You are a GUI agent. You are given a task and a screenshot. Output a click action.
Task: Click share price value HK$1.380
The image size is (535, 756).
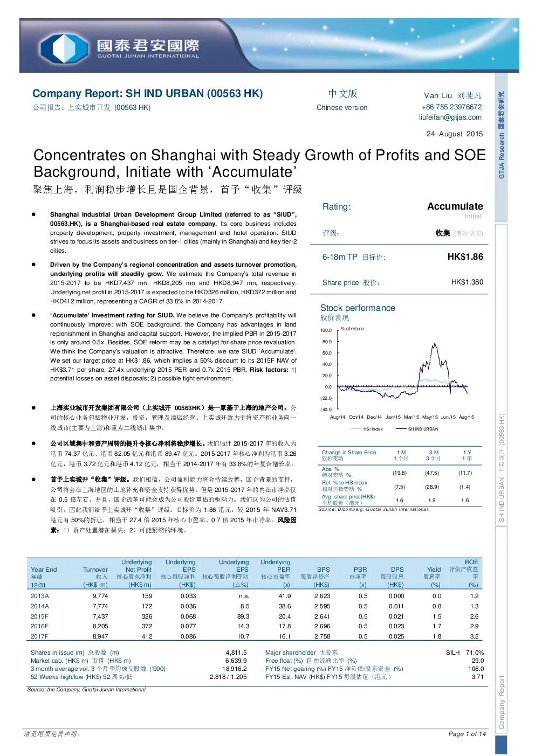click(467, 282)
